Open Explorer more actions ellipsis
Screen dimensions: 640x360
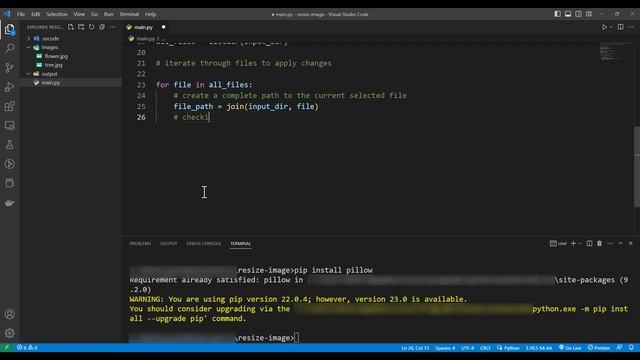pos(112,27)
